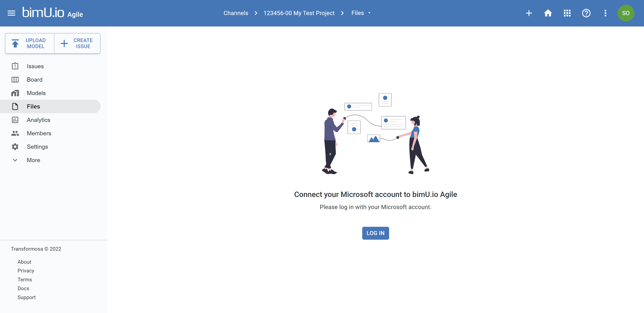This screenshot has height=313, width=644.
Task: Click the Create Issue button
Action: (77, 43)
